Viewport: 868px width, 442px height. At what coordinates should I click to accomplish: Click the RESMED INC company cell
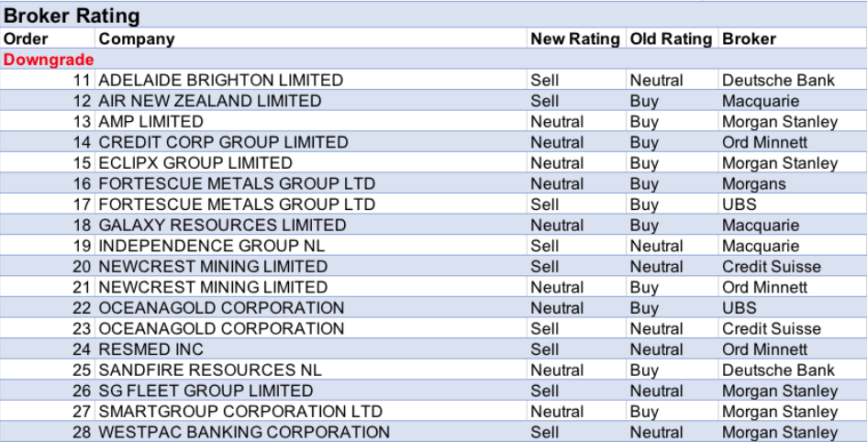150,349
